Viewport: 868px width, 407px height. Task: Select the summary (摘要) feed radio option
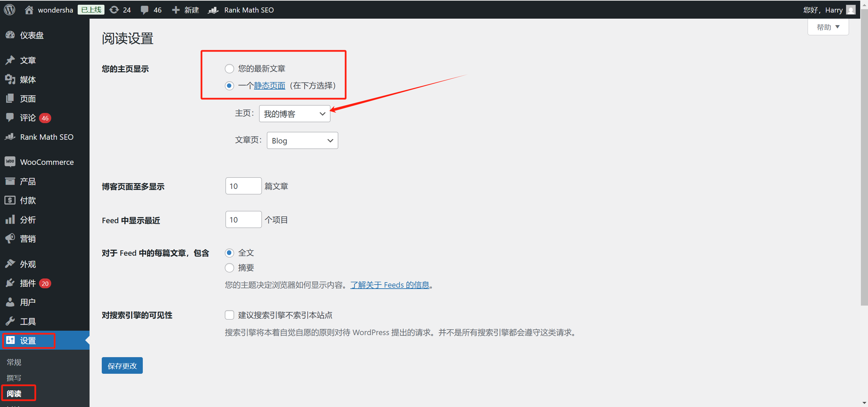(229, 268)
